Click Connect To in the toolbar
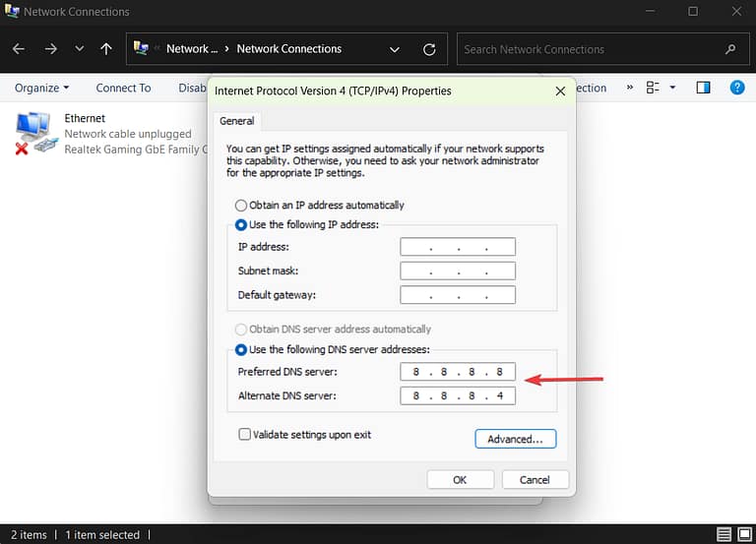Screen dimensions: 756x544 click(123, 88)
